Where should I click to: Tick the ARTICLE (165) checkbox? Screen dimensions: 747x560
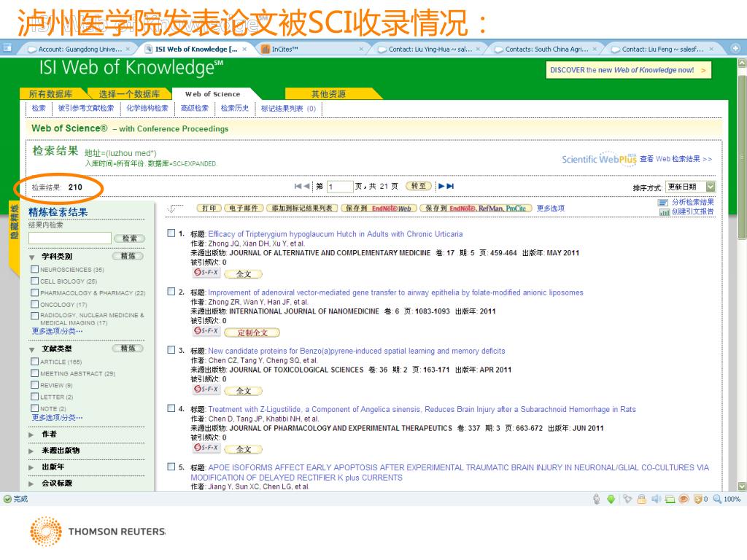point(35,362)
